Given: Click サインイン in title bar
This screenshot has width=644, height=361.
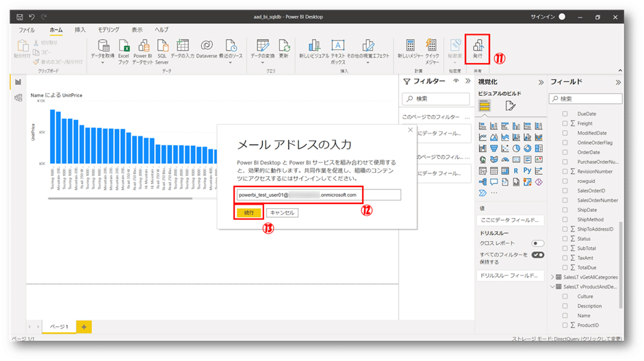Looking at the screenshot, I should [542, 17].
